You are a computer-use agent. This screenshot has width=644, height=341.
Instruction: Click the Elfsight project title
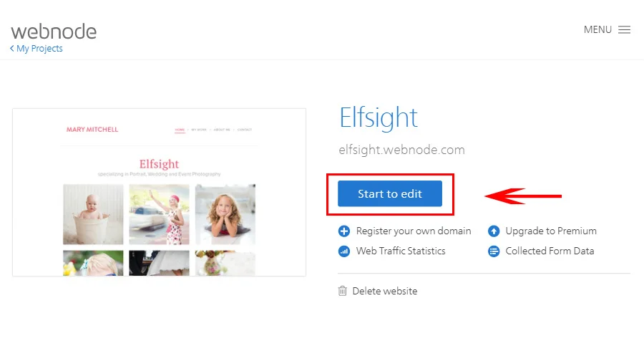coord(379,118)
